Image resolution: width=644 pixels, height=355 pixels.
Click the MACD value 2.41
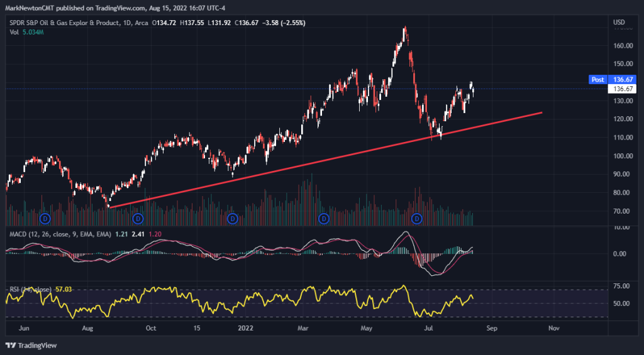[x=137, y=234]
